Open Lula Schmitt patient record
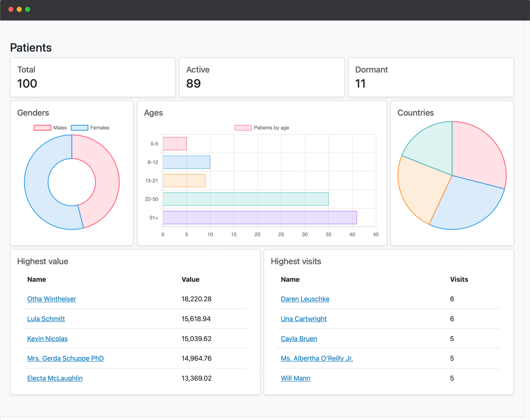The width and height of the screenshot is (530, 420). [x=46, y=319]
